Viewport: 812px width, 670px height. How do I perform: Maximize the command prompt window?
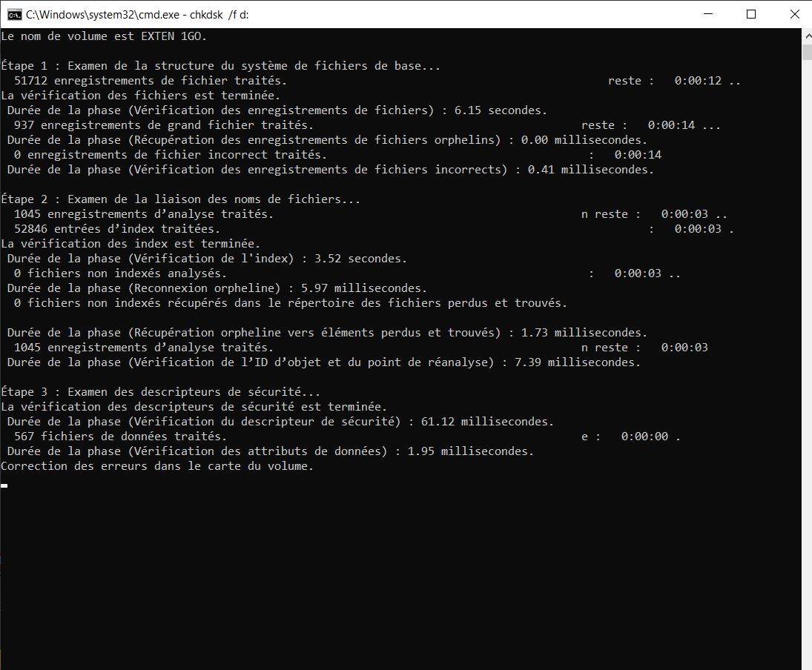click(750, 14)
